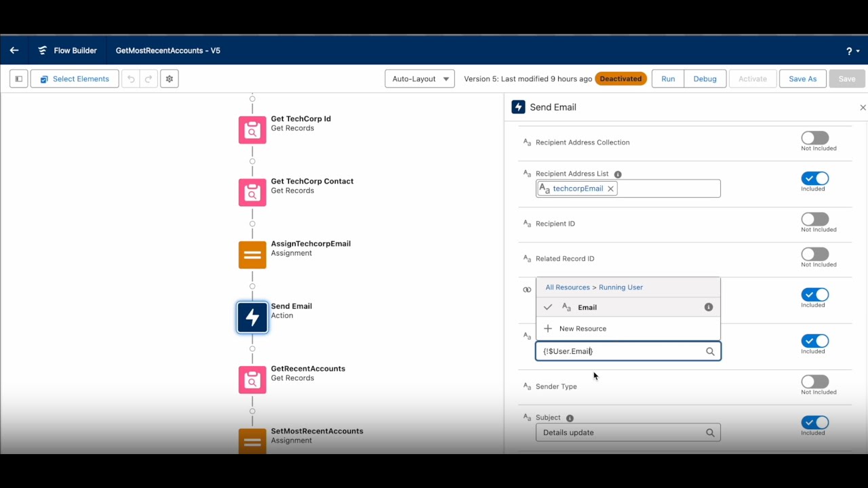The height and width of the screenshot is (488, 868).
Task: Click the Get TechCorp Contact label
Action: [x=312, y=181]
